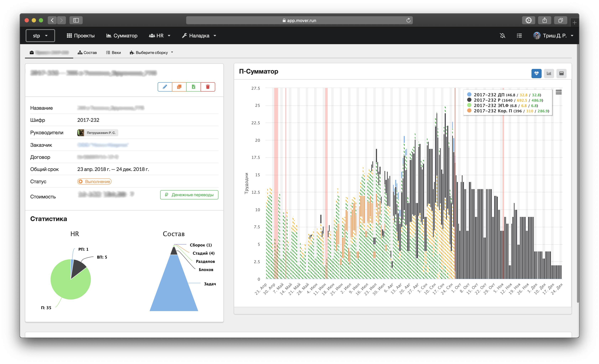
Task: Open Выберите сборку dropdown
Action: pyautogui.click(x=152, y=53)
